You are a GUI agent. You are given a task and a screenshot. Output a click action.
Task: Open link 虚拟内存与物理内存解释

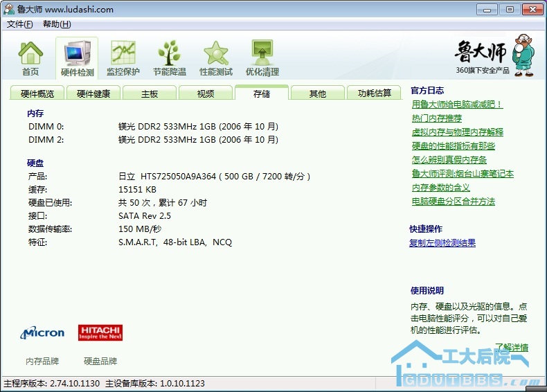458,132
